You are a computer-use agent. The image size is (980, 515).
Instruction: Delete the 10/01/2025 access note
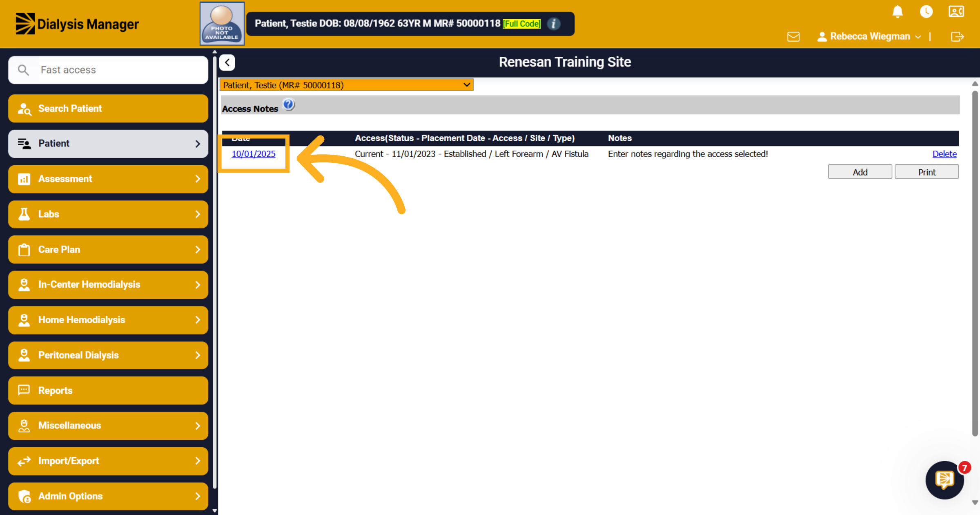coord(944,154)
